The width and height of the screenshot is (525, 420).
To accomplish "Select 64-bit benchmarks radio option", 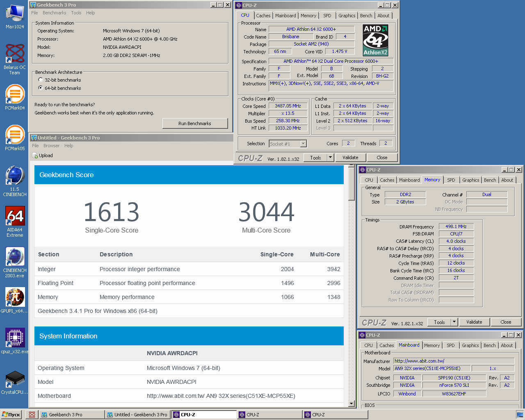I will 41,88.
